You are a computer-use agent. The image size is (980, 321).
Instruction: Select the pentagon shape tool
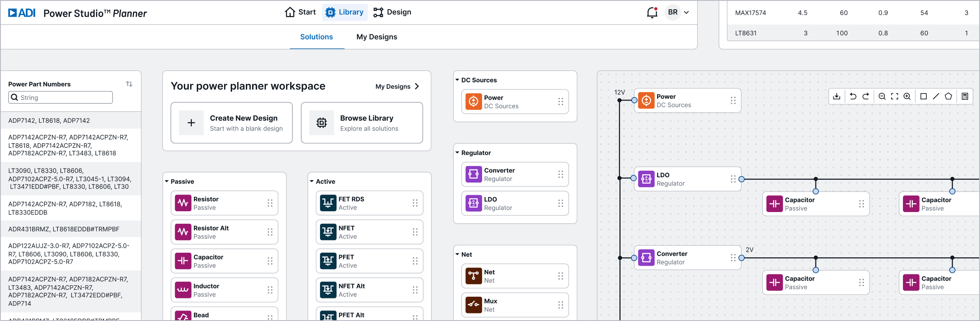tap(949, 96)
